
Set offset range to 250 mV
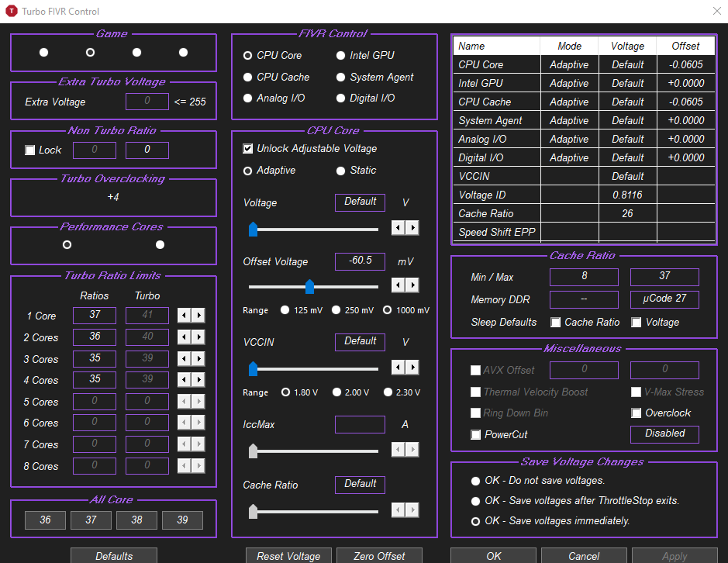pos(336,310)
